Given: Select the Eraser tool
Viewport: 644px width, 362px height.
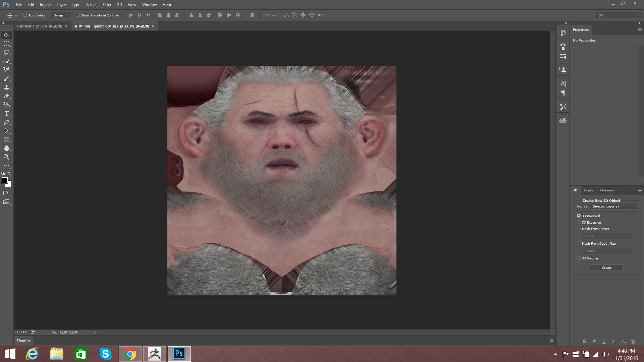Looking at the screenshot, I should coord(6,96).
